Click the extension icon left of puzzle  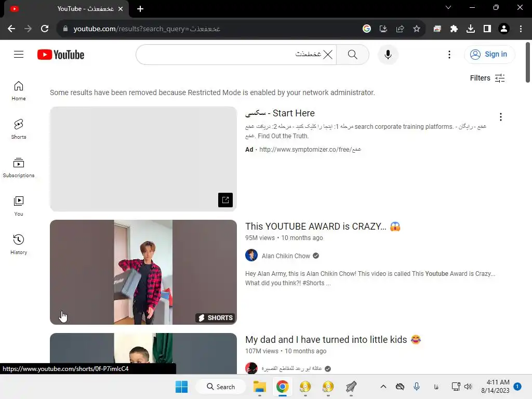(x=437, y=29)
